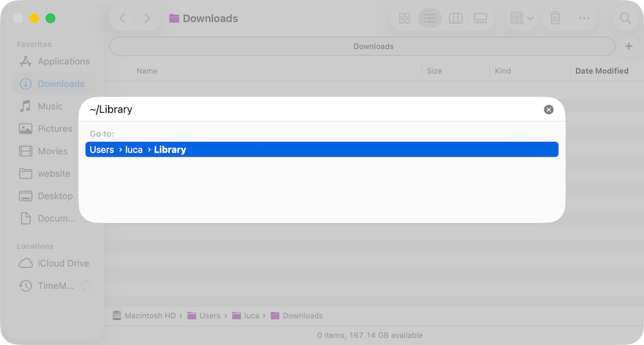
Task: Switch to icon grid view
Action: 404,18
